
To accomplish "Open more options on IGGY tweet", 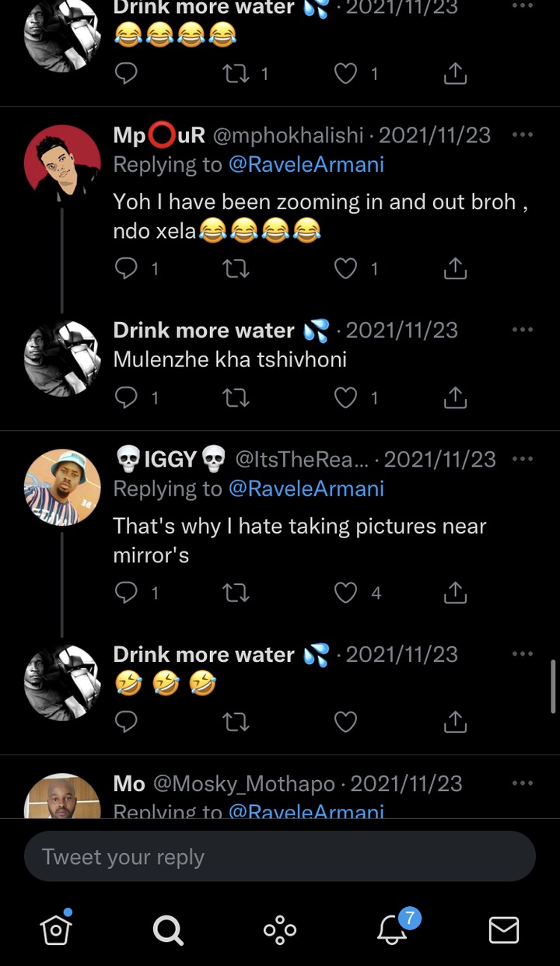I will click(x=523, y=460).
